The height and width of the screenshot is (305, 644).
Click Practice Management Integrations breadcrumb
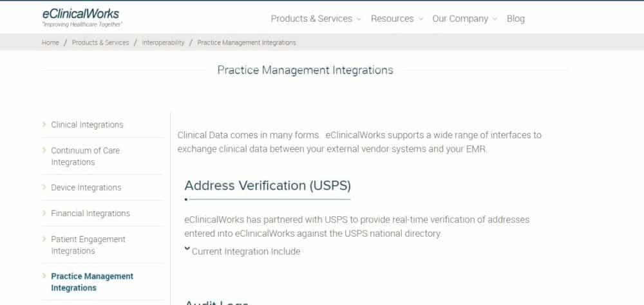pyautogui.click(x=247, y=42)
